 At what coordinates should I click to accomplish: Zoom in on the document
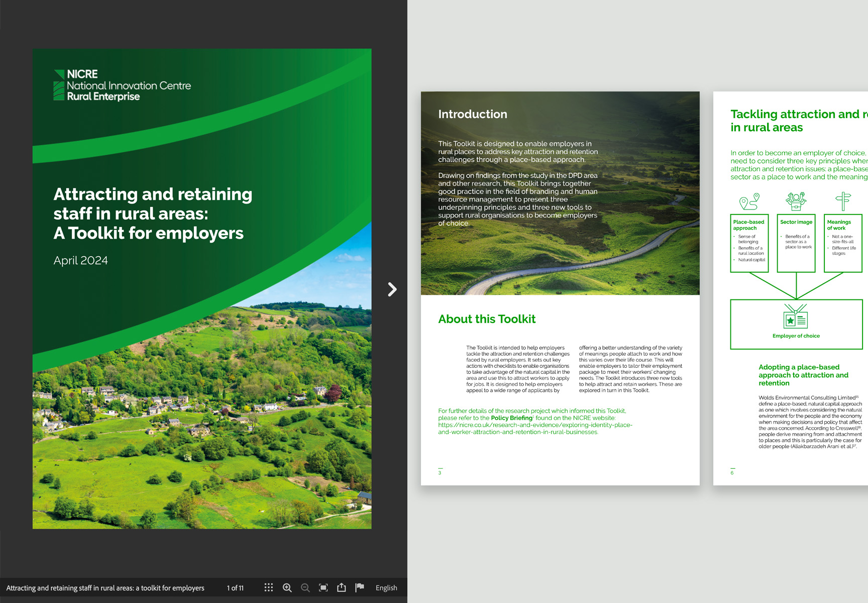287,587
